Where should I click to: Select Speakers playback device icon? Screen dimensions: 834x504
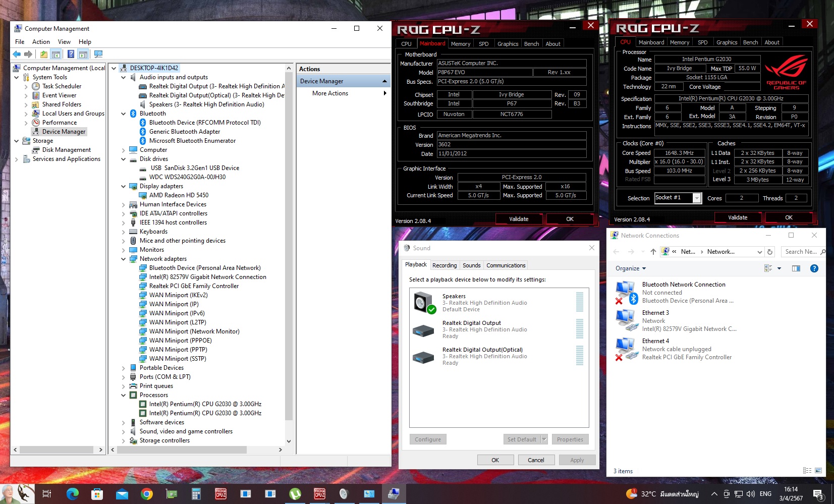coord(424,303)
